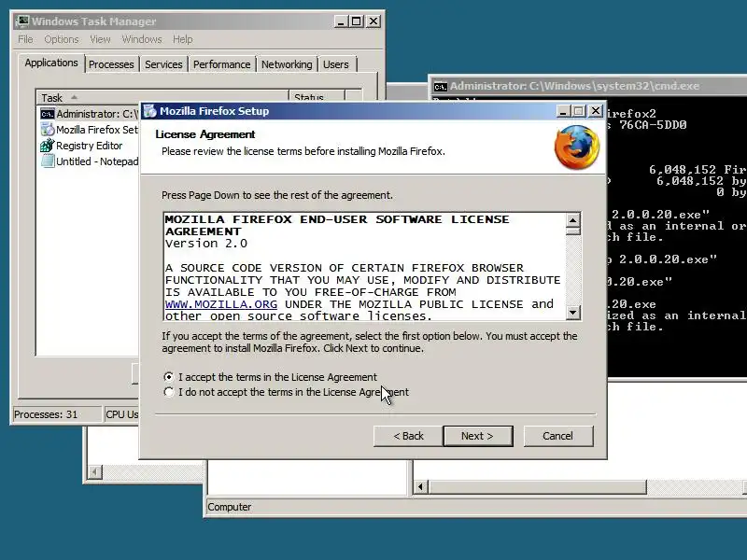Switch to the Networking tab

click(287, 64)
